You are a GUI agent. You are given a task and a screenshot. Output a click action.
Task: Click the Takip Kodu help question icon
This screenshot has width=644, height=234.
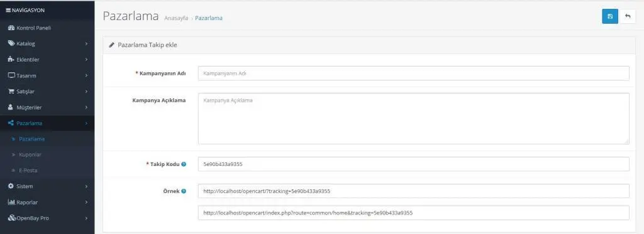184,164
